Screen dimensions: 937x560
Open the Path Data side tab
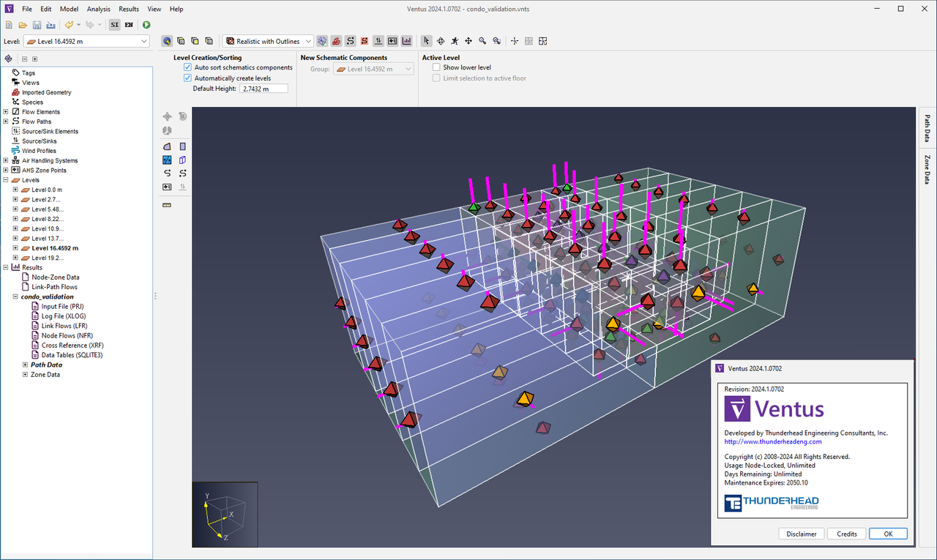tap(927, 128)
